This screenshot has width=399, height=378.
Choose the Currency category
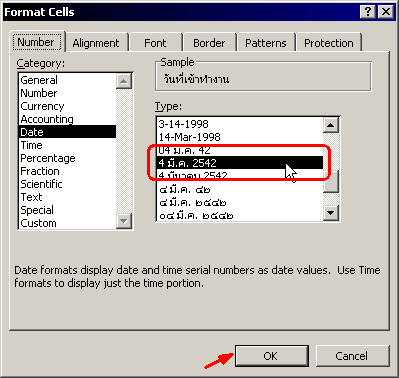42,106
